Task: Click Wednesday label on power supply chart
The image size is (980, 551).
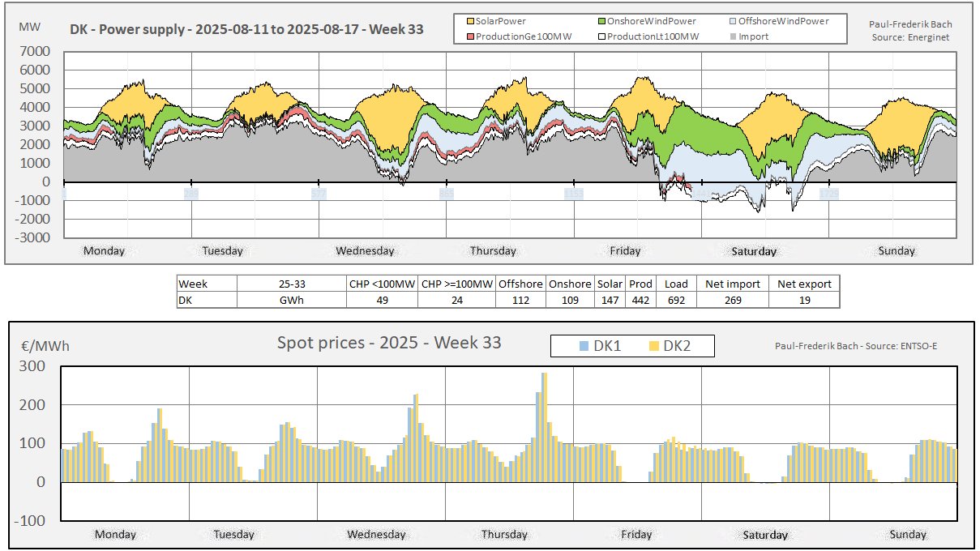Action: [365, 251]
